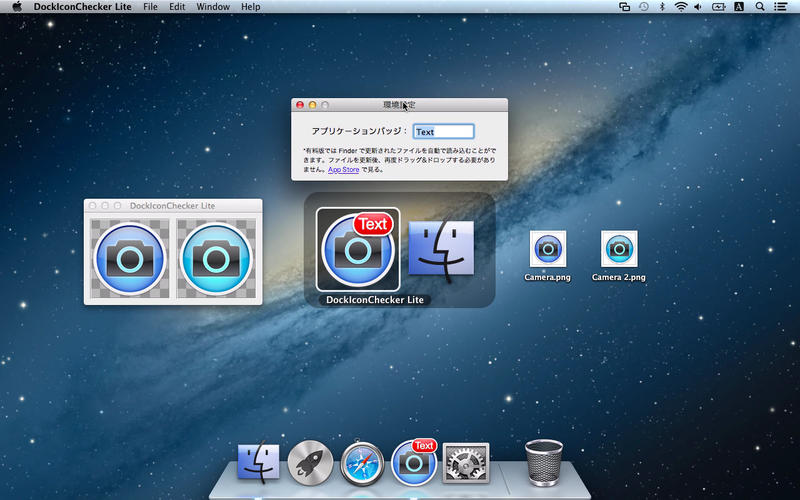Open the Help menu
Image resolution: width=800 pixels, height=500 pixels.
(250, 7)
